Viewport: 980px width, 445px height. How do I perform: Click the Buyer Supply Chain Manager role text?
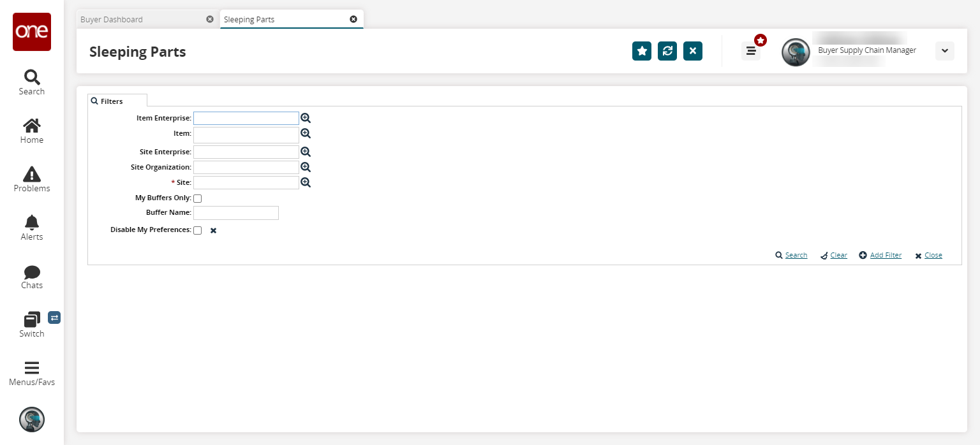[x=867, y=50]
